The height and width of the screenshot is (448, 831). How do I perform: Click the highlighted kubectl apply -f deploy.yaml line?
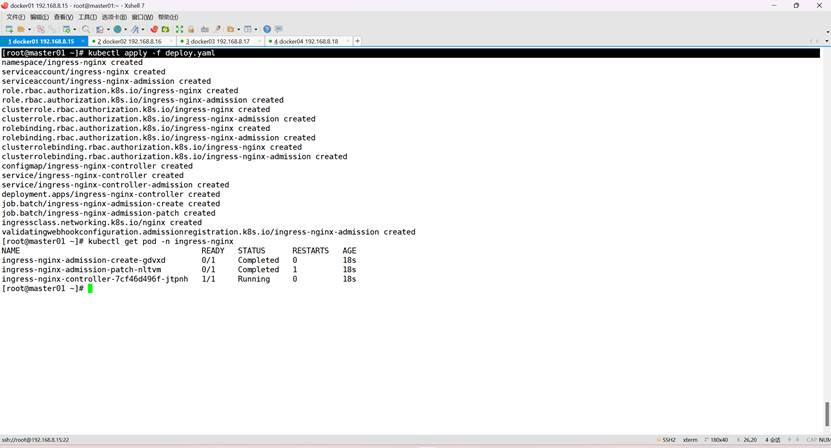click(410, 53)
